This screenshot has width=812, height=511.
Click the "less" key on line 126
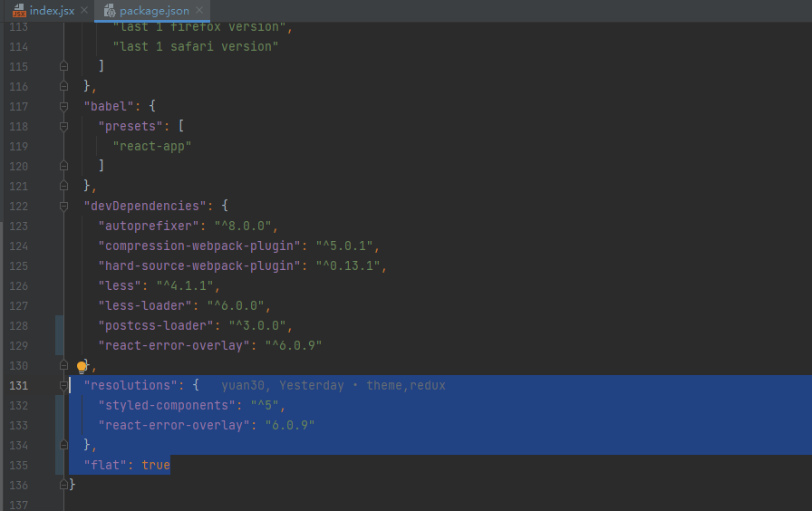(x=120, y=285)
